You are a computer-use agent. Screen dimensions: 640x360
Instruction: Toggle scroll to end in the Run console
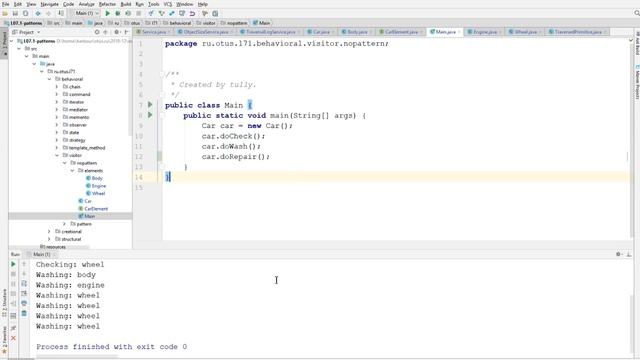pyautogui.click(x=24, y=293)
